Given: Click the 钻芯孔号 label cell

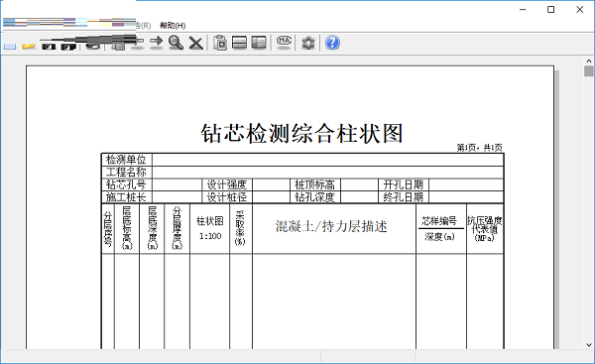Looking at the screenshot, I should pos(126,184).
